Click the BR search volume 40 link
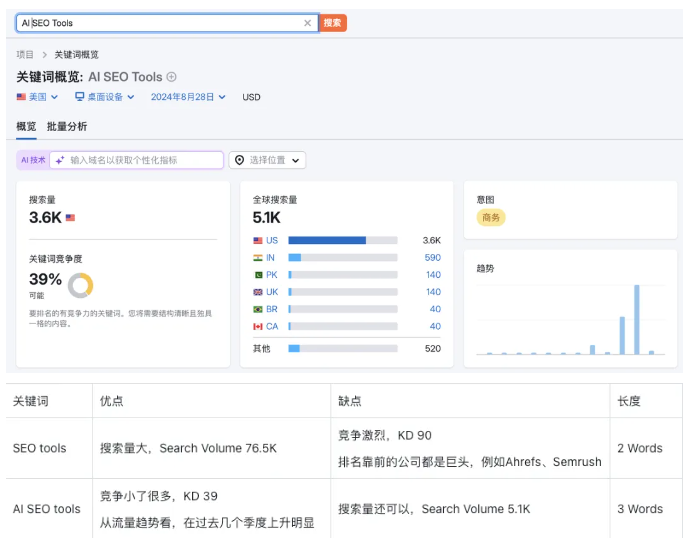 (x=435, y=309)
